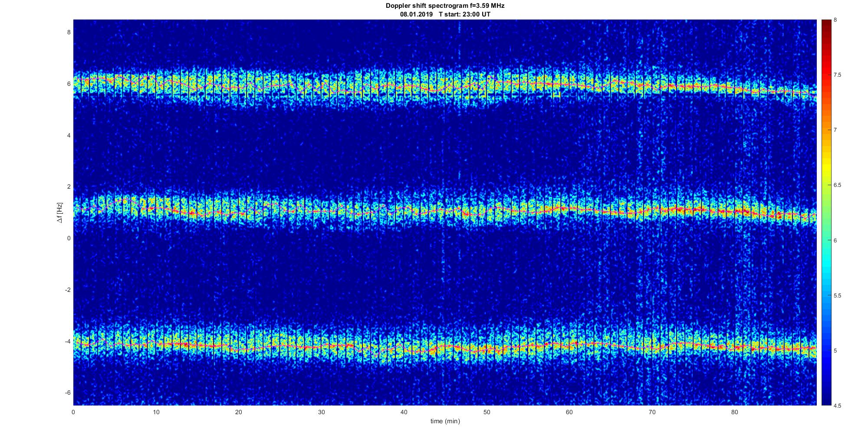The image size is (868, 435).
Task: Click x-axis tick label 10
Action: 156,412
